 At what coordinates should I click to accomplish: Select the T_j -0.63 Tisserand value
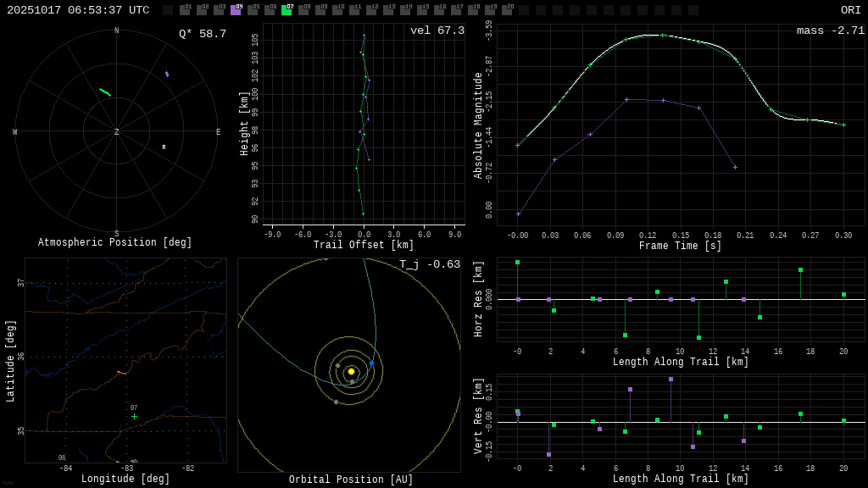pyautogui.click(x=430, y=264)
